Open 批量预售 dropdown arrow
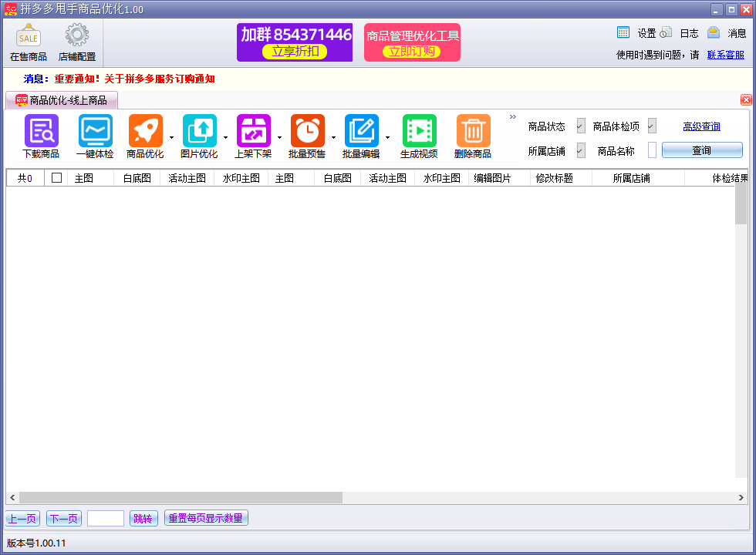 click(333, 137)
